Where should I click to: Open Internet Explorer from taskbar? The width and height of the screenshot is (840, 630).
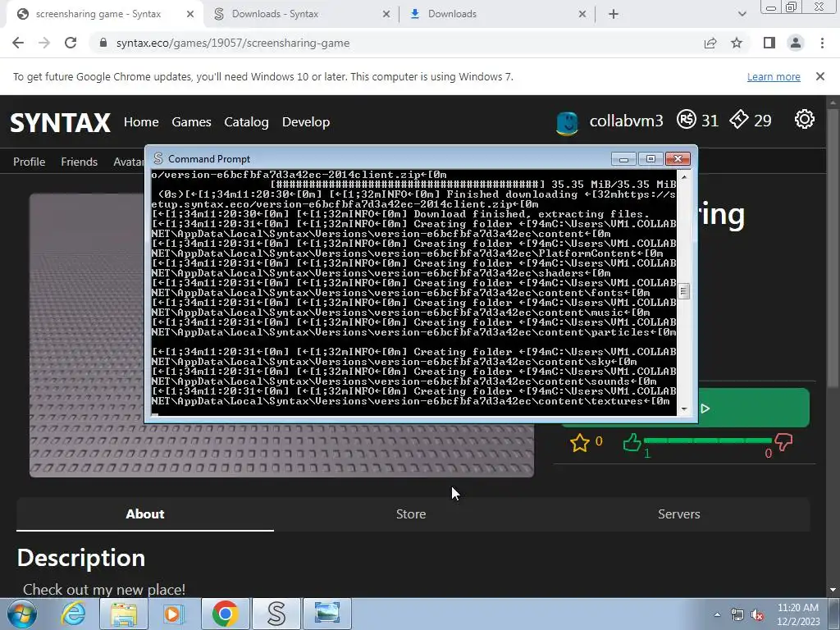73,614
